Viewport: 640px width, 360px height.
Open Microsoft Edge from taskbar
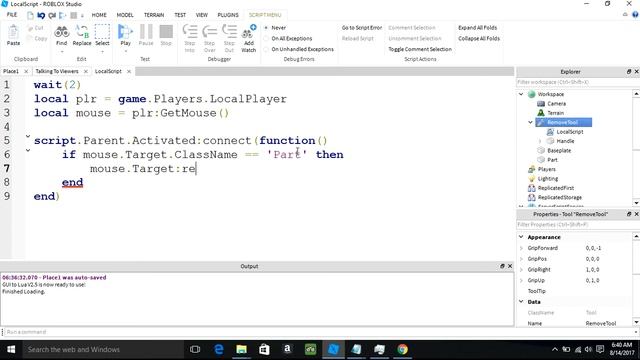click(219, 349)
